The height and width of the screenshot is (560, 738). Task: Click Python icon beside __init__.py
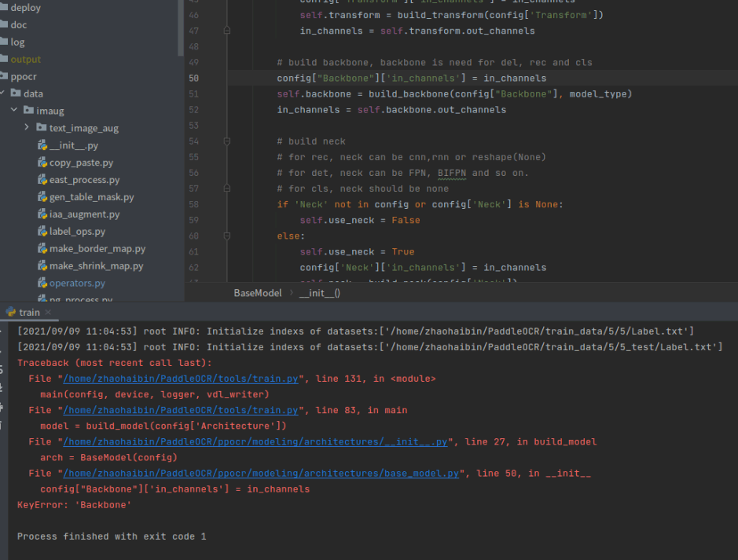42,145
